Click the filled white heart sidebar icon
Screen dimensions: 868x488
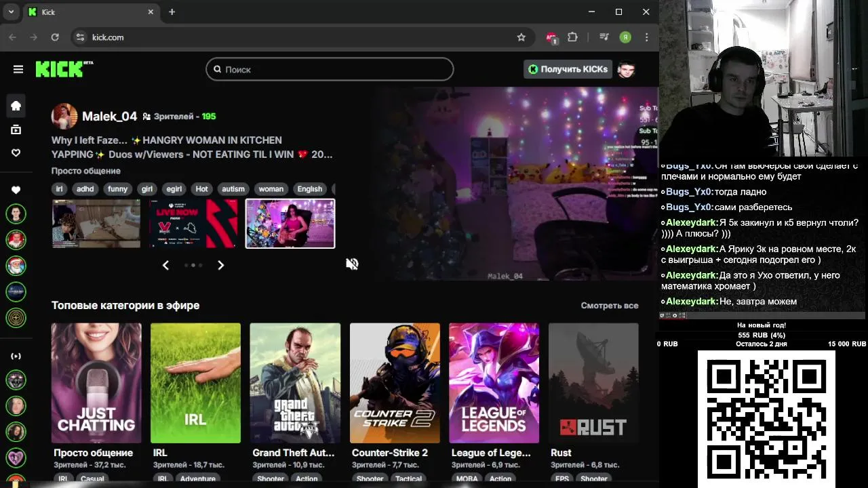(x=16, y=190)
